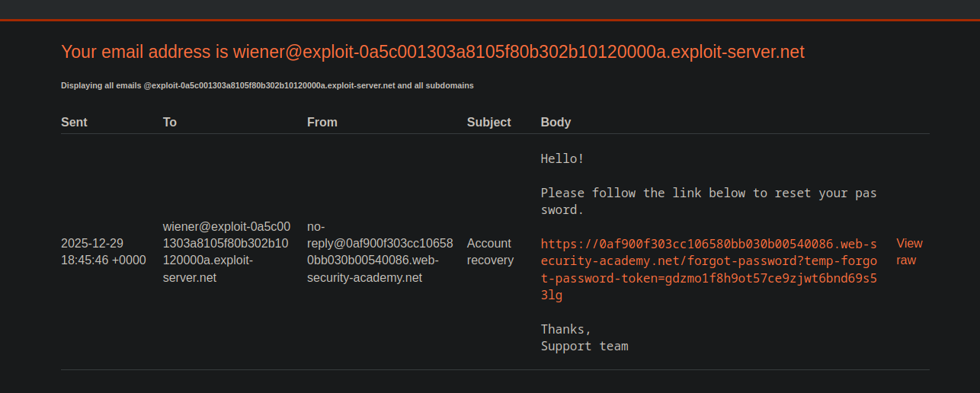Click the Sent column header
The height and width of the screenshot is (393, 980).
(74, 122)
